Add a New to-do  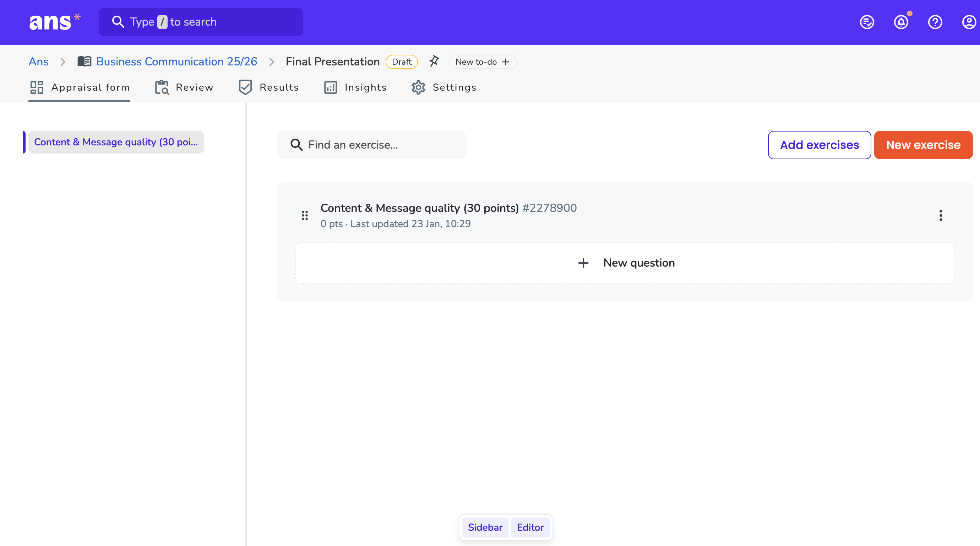click(x=483, y=62)
